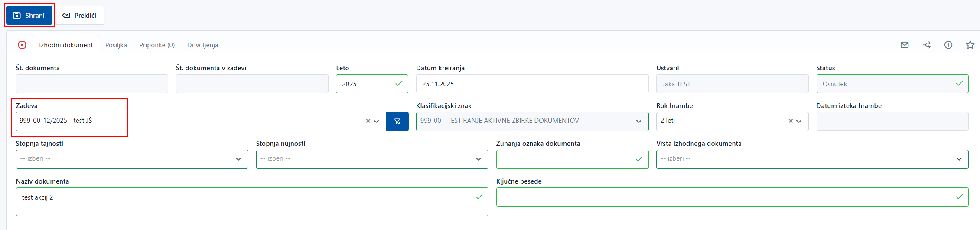Image resolution: width=980 pixels, height=230 pixels.
Task: Open the Stopnja nujnosti dropdown
Action: pos(478,159)
